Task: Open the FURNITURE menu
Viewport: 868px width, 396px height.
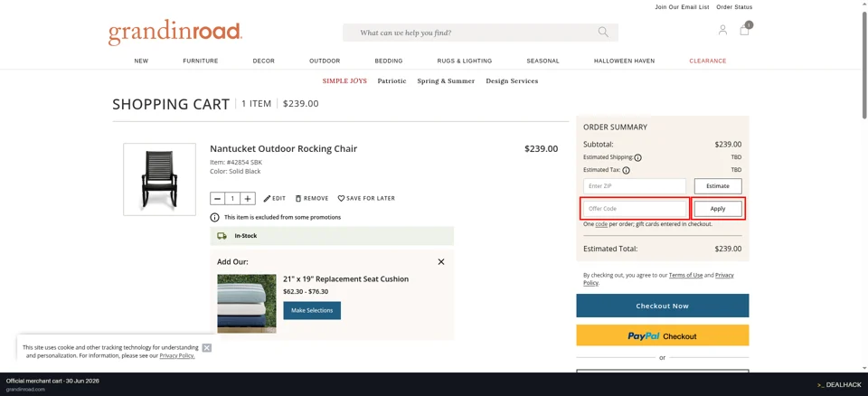Action: pos(201,61)
